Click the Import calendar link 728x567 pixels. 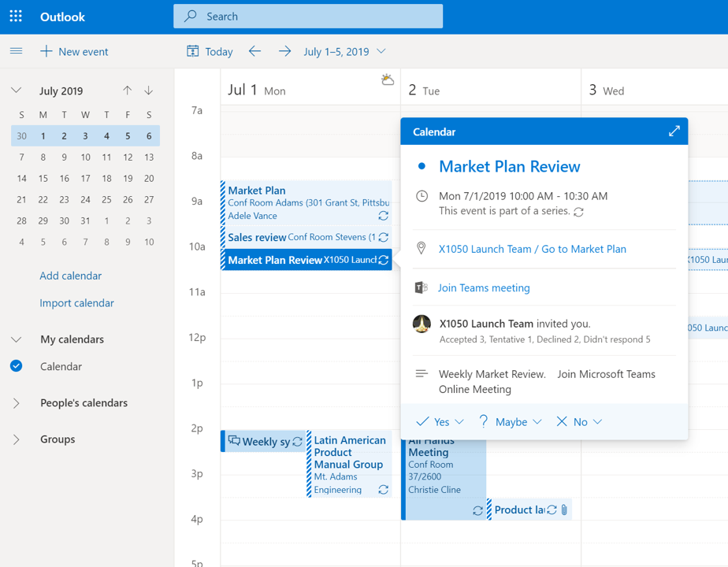(x=76, y=303)
